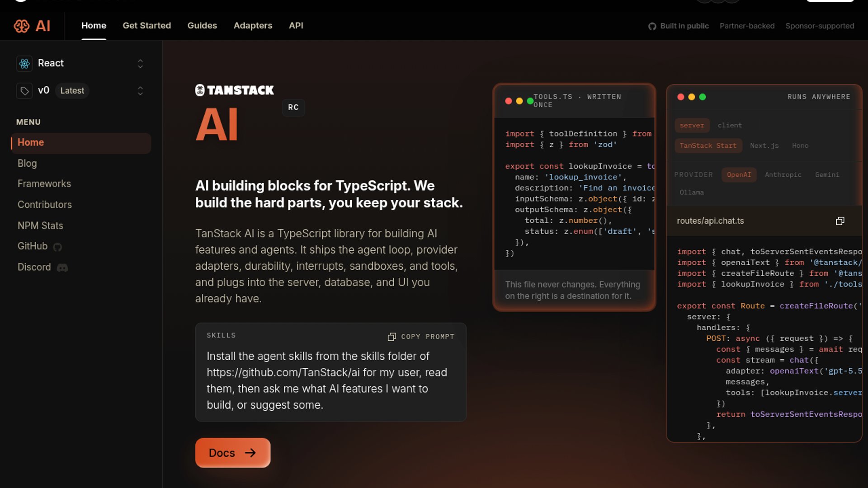Click the React framework atom icon

(24, 63)
